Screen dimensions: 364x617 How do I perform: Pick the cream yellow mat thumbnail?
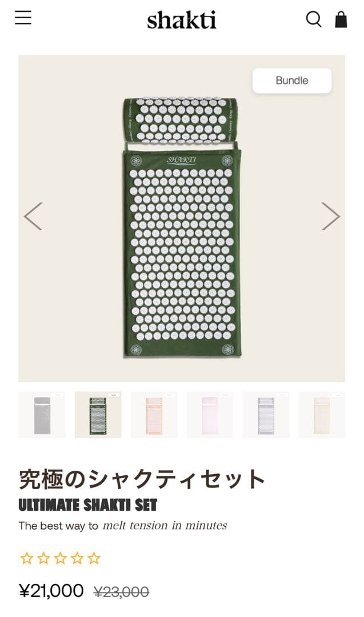(x=322, y=415)
